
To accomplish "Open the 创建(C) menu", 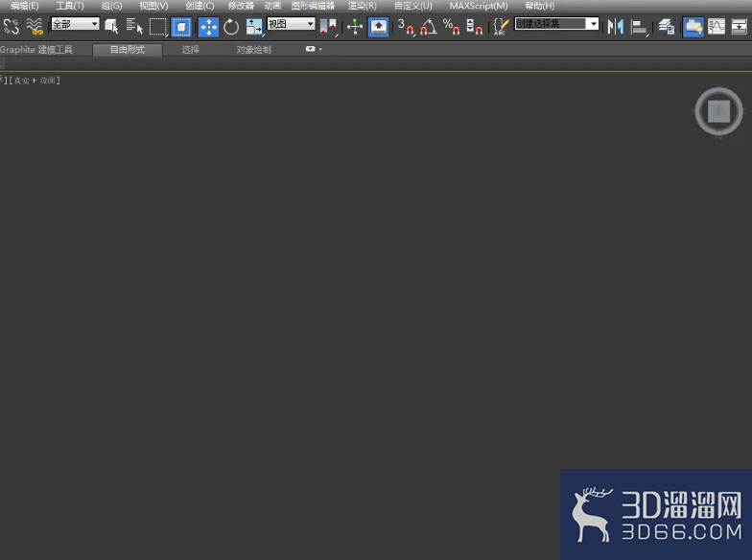I will click(x=200, y=6).
